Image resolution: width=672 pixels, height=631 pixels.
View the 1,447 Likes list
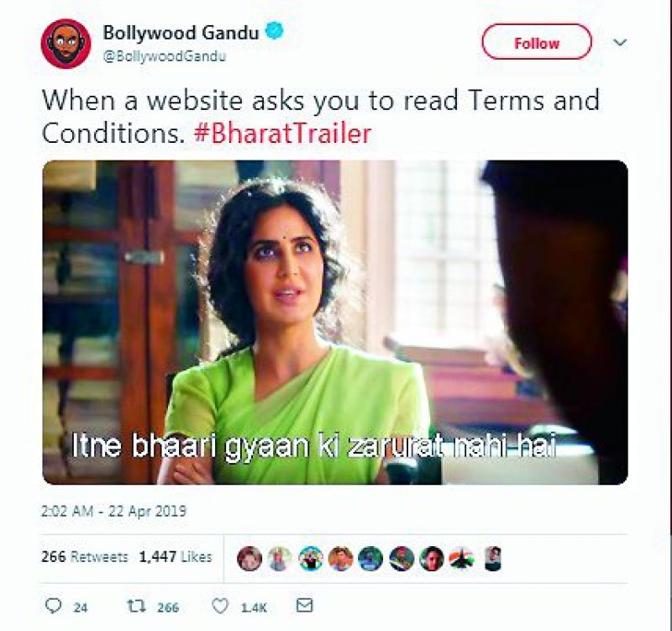tap(176, 557)
